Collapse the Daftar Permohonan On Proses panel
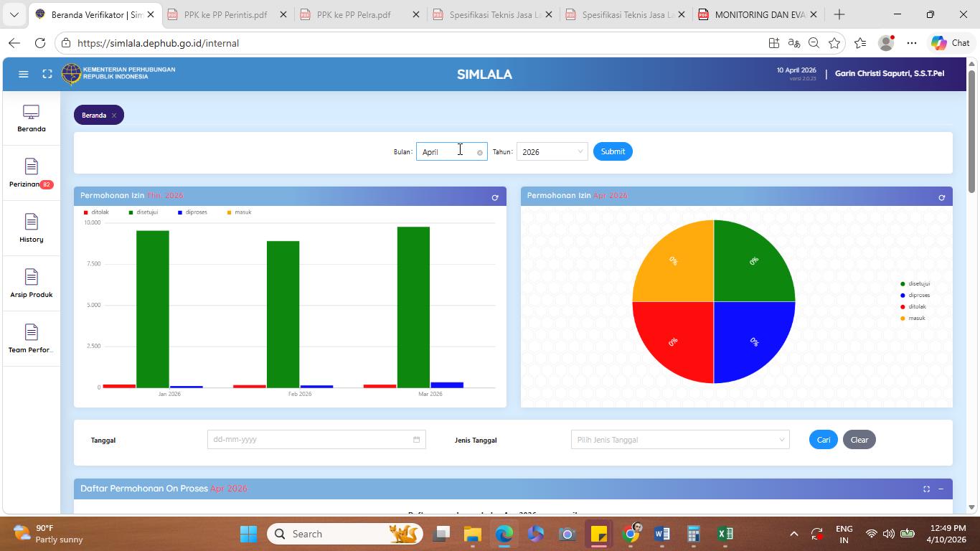 [941, 489]
